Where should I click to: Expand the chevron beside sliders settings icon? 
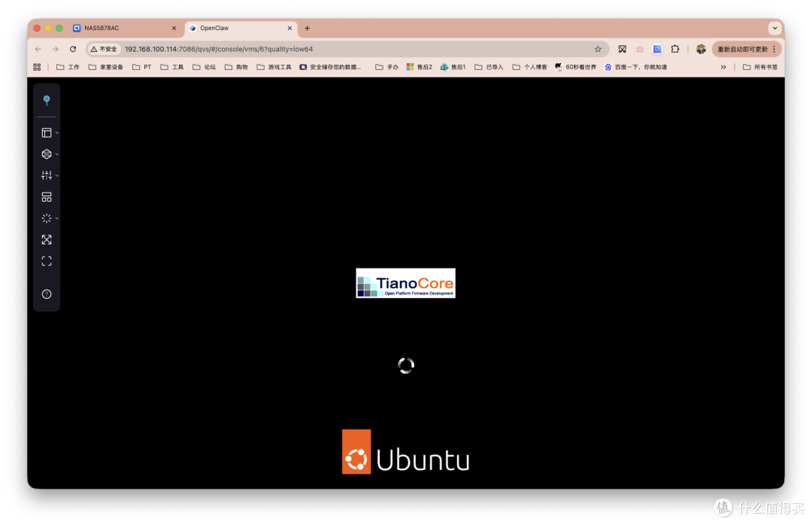tap(57, 175)
